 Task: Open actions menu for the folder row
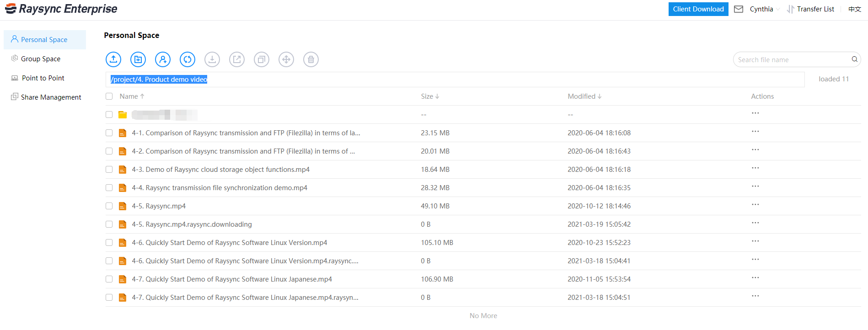[x=755, y=113]
